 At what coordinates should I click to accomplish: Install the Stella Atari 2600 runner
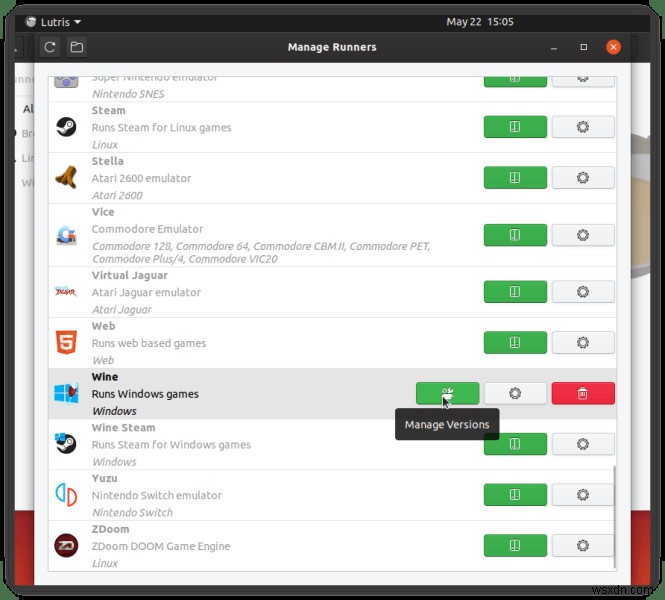coord(515,177)
